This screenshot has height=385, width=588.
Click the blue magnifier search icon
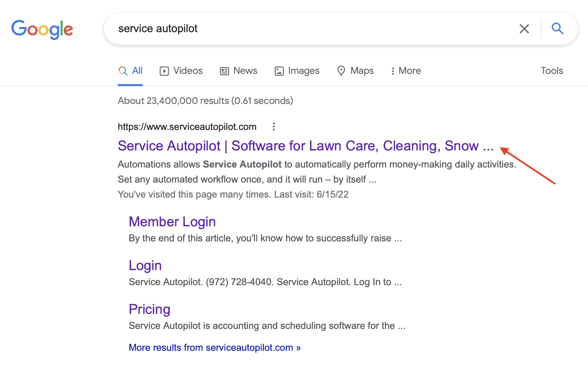click(557, 29)
